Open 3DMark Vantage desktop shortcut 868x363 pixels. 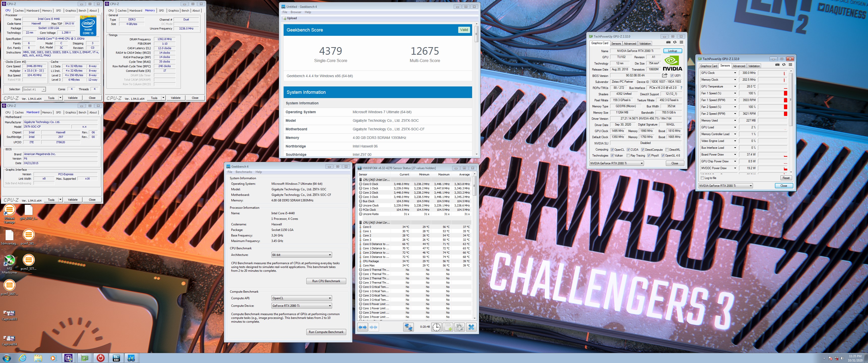9,214
